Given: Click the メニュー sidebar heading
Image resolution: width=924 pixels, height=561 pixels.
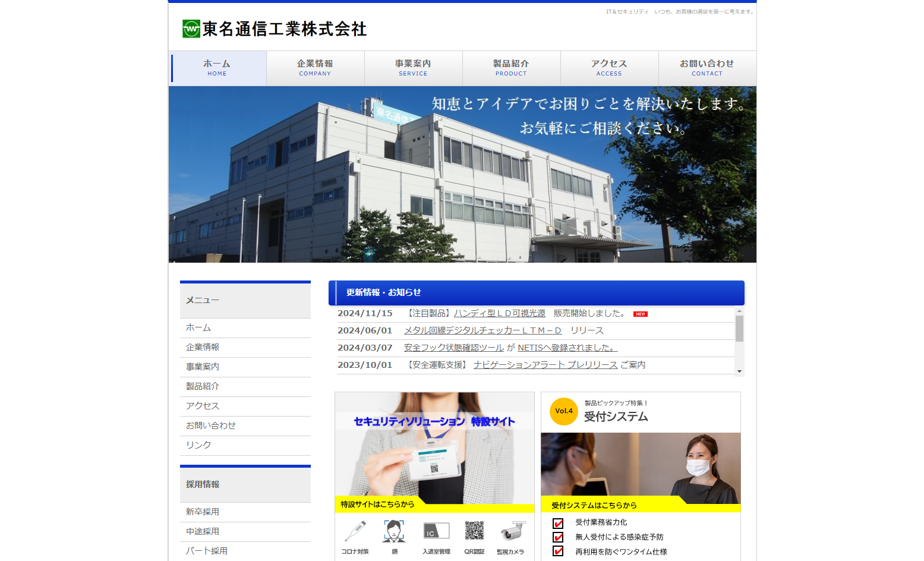Looking at the screenshot, I should click(245, 301).
